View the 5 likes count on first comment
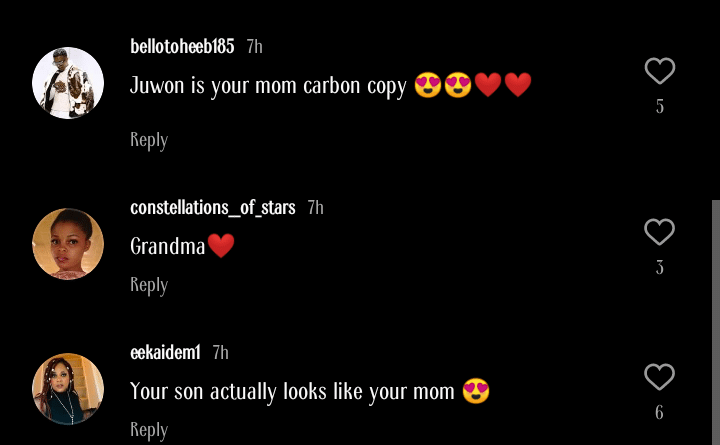Screen dimensions: 720x445 point(660,107)
